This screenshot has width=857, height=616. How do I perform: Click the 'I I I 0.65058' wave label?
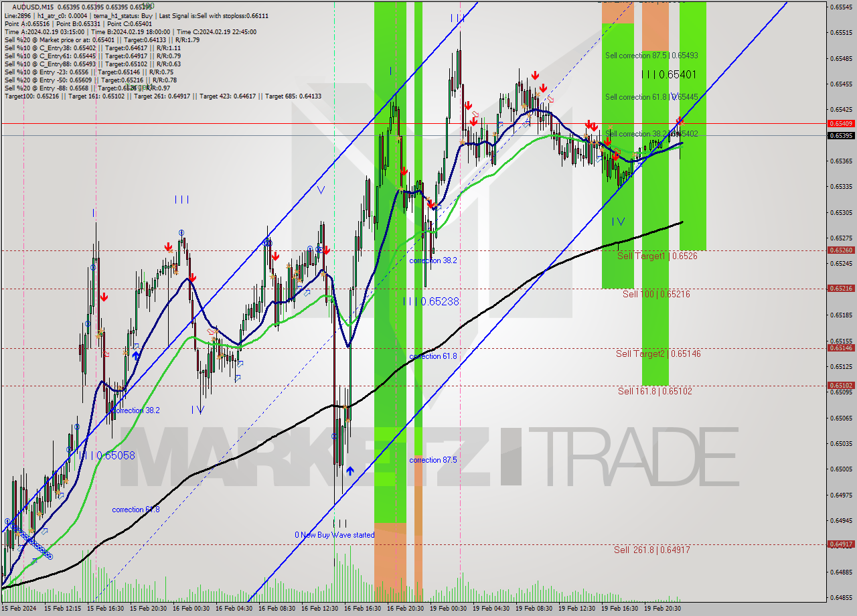click(x=107, y=455)
